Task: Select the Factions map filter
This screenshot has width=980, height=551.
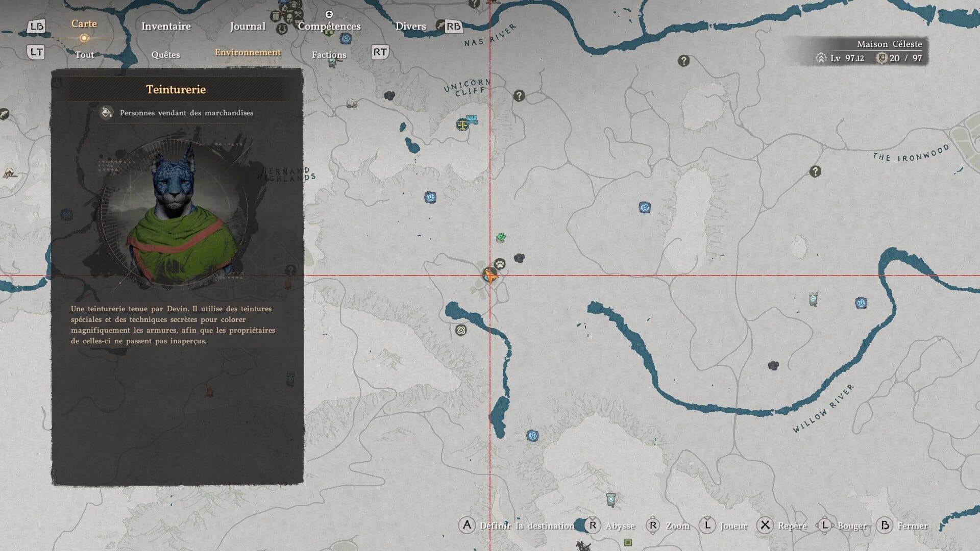Action: click(329, 55)
